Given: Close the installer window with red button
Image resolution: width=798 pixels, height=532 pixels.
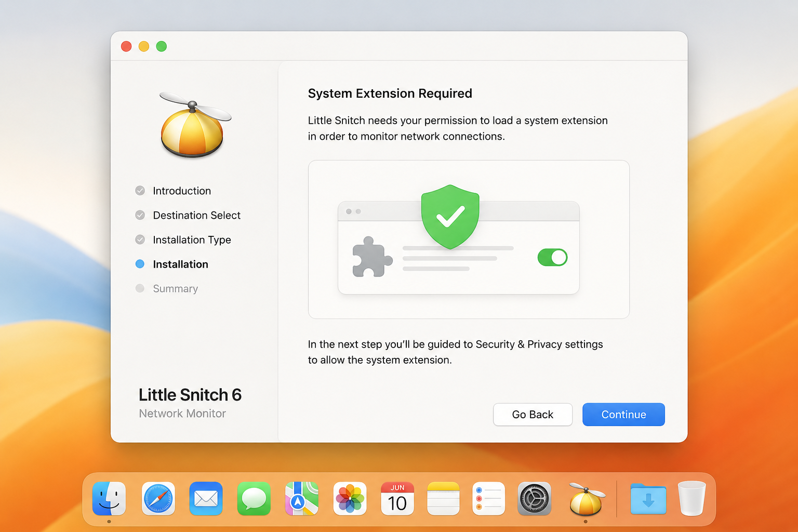Looking at the screenshot, I should click(x=126, y=46).
